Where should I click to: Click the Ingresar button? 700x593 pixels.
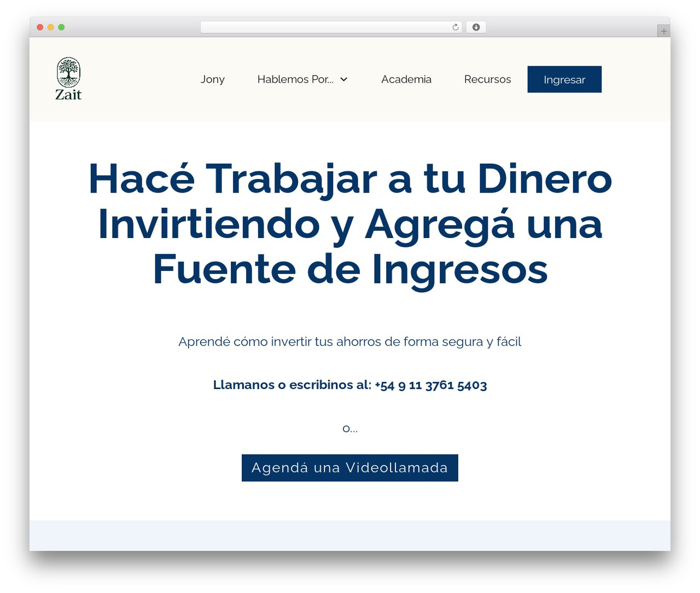(x=564, y=79)
